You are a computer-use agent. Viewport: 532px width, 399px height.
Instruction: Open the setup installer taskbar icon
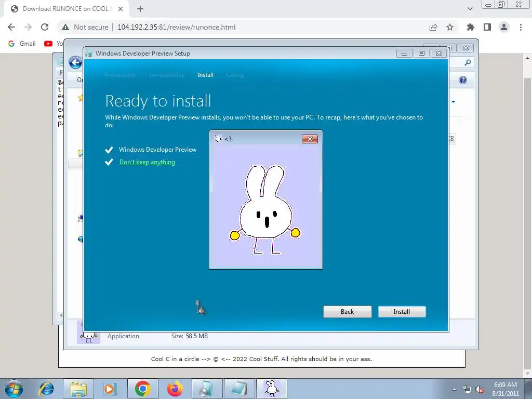[207, 389]
